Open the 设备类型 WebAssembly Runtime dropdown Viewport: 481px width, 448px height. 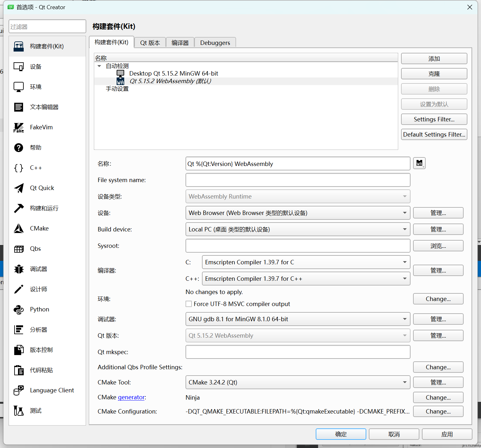[x=298, y=196]
